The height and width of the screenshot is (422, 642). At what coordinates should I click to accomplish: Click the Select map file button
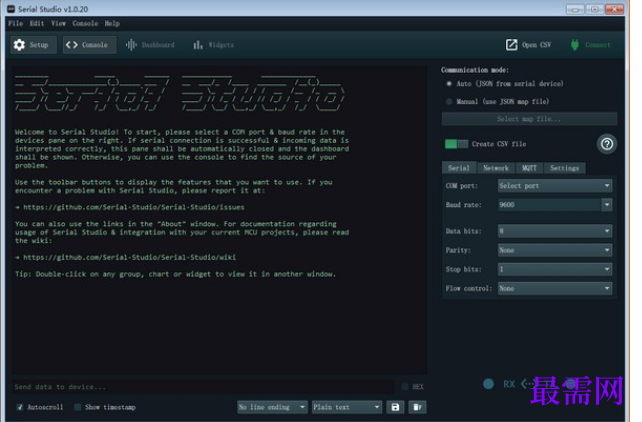pyautogui.click(x=529, y=119)
